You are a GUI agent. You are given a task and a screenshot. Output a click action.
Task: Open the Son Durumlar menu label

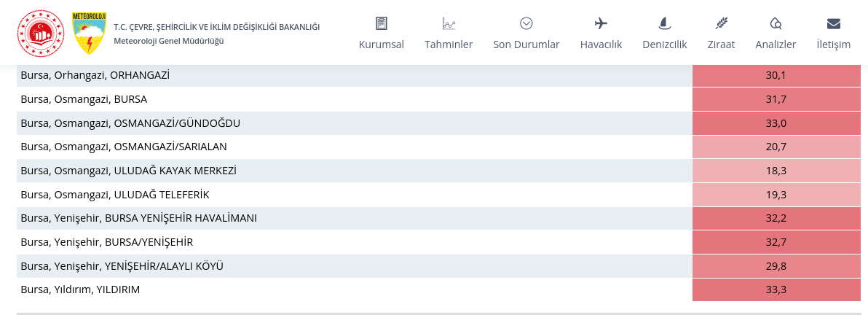[526, 44]
